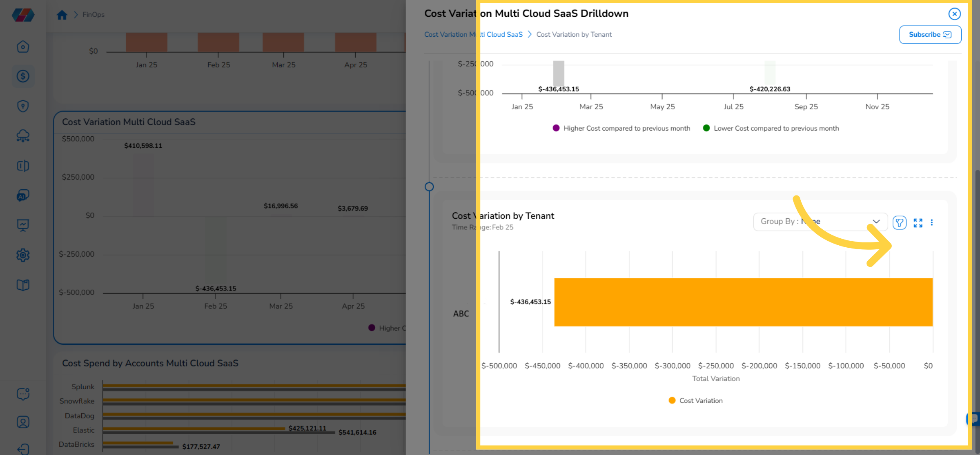The height and width of the screenshot is (455, 980).
Task: Open the settings gear sidebar icon
Action: (x=23, y=255)
